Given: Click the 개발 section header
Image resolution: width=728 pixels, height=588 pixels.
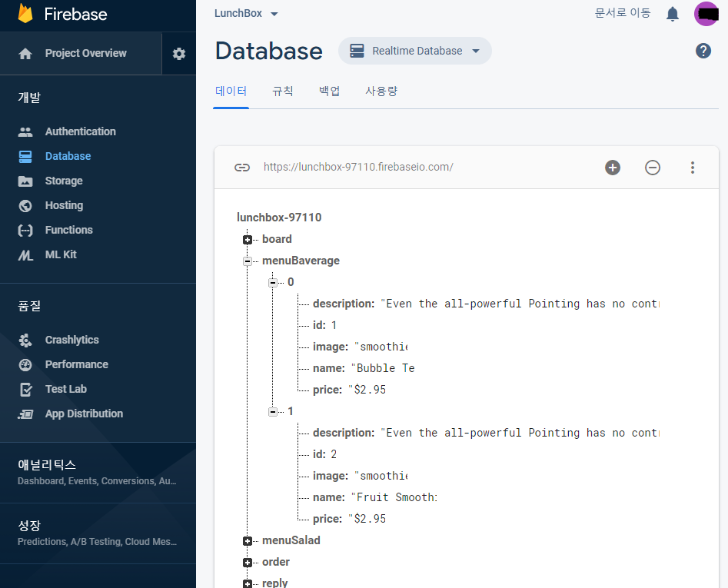Looking at the screenshot, I should (x=29, y=98).
